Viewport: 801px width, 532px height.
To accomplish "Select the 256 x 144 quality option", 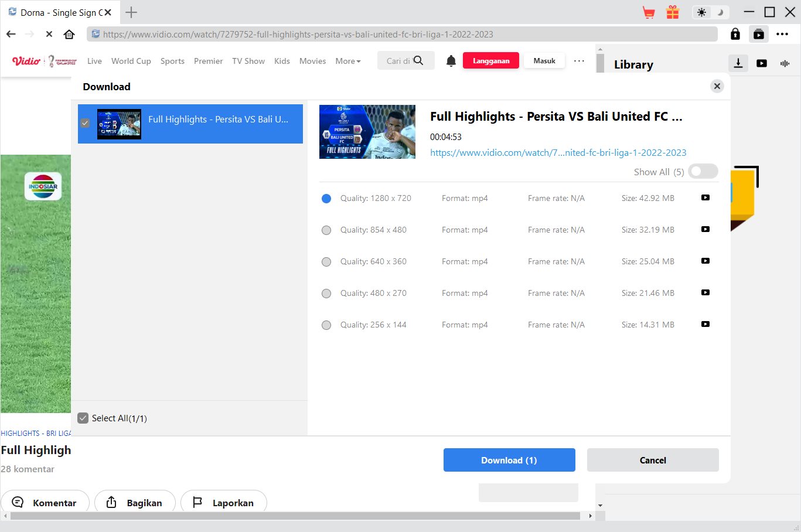I will point(326,325).
